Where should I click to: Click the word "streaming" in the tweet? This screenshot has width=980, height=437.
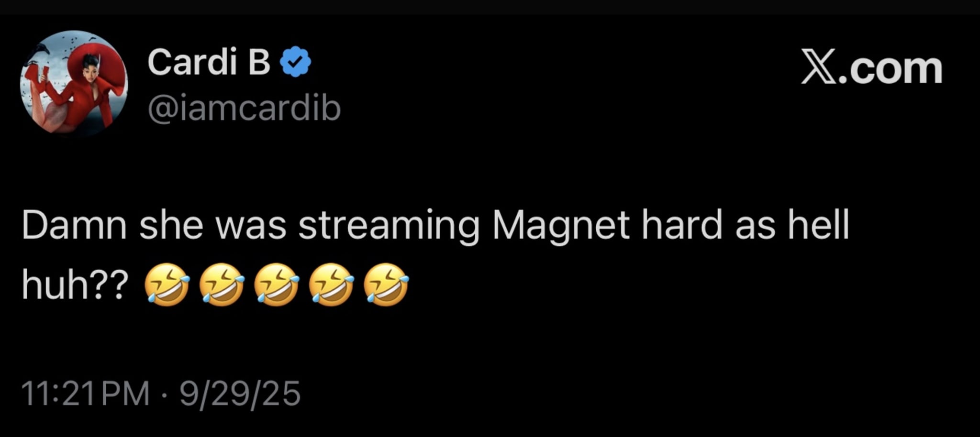tap(389, 226)
